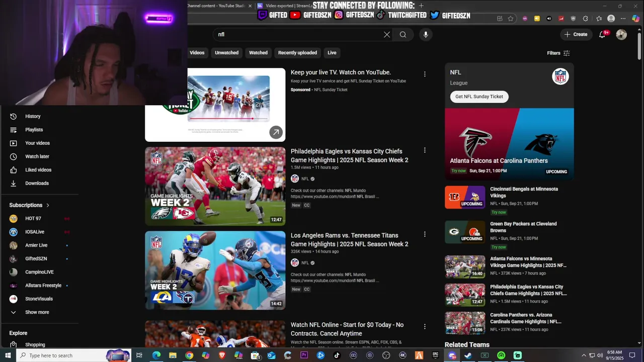Viewport: 644px width, 362px height.
Task: Toggle the Unwatched filter chip
Action: 226,53
